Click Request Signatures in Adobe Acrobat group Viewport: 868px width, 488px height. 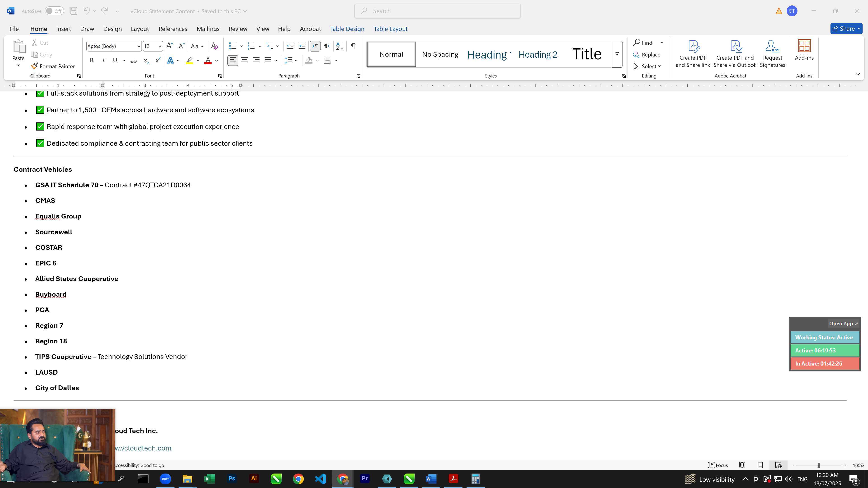click(773, 54)
